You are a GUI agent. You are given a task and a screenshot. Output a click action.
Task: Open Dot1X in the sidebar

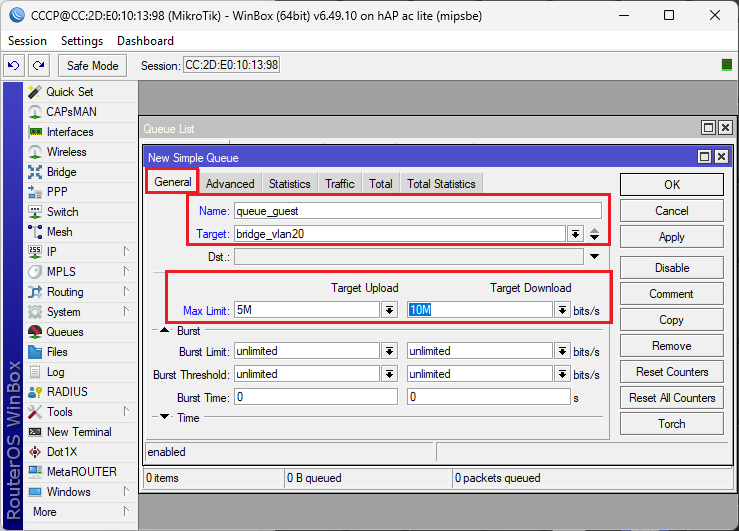click(x=81, y=452)
